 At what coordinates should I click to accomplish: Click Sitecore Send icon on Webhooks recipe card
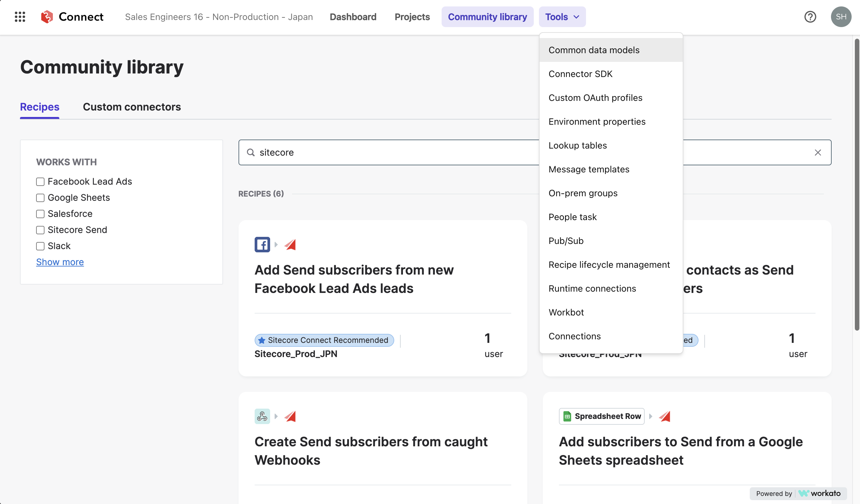coord(290,416)
